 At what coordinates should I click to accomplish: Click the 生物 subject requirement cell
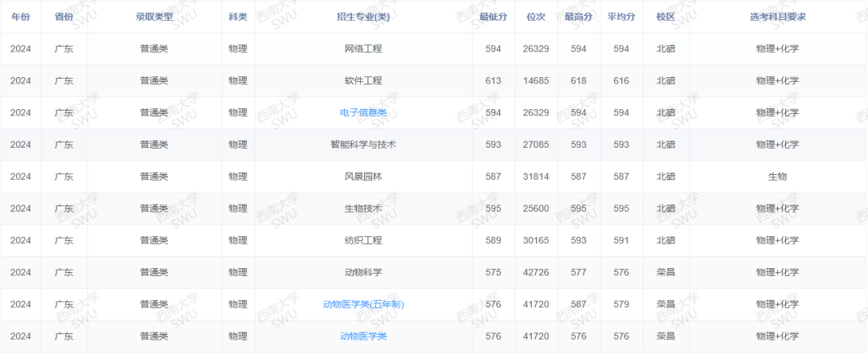click(778, 177)
